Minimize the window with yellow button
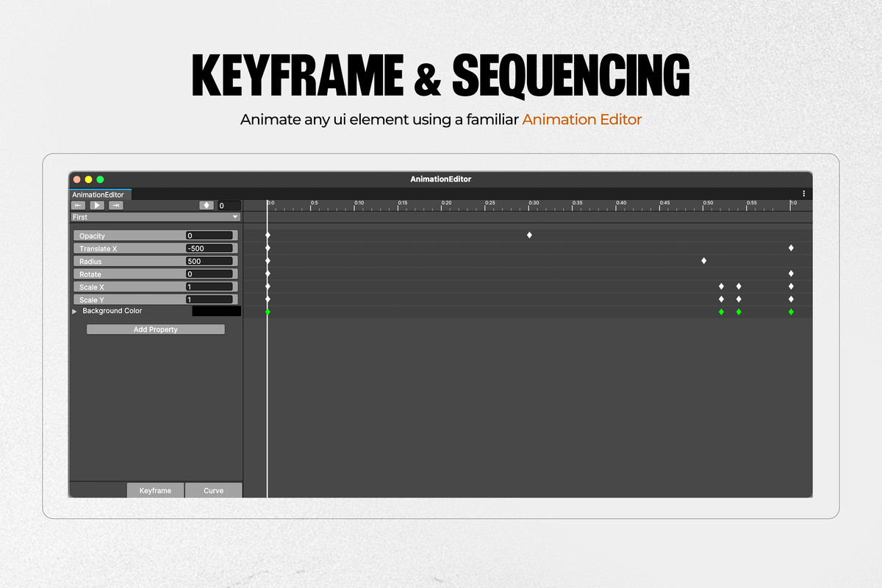The height and width of the screenshot is (588, 882). click(89, 179)
